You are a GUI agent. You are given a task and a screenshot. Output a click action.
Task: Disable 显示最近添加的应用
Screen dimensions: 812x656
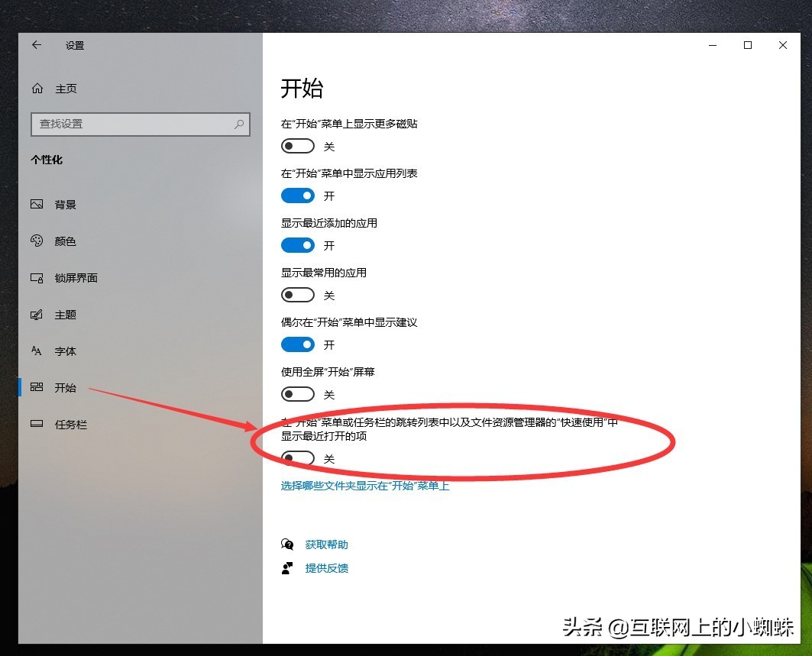pos(297,244)
